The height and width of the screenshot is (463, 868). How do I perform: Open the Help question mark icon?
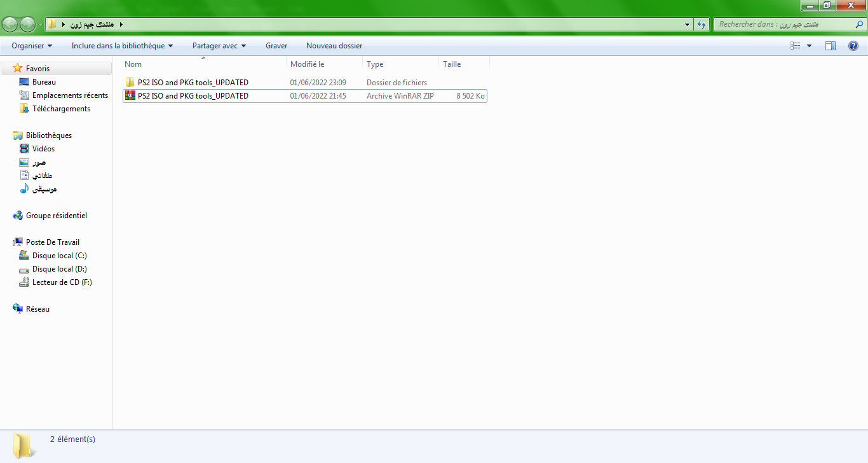(853, 46)
